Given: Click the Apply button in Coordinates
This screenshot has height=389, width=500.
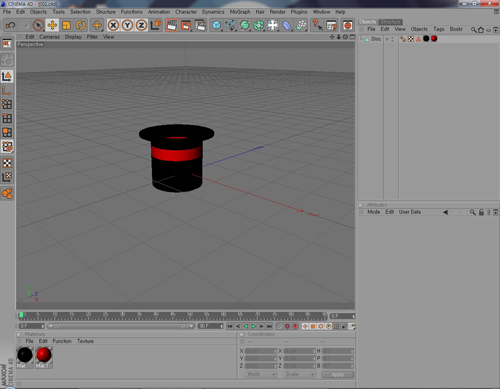Looking at the screenshot, I should click(x=337, y=375).
